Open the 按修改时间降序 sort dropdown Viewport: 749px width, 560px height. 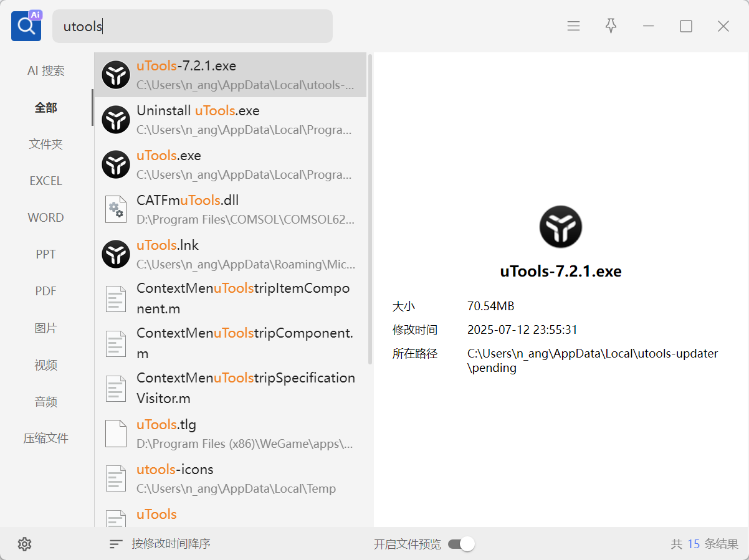point(171,544)
